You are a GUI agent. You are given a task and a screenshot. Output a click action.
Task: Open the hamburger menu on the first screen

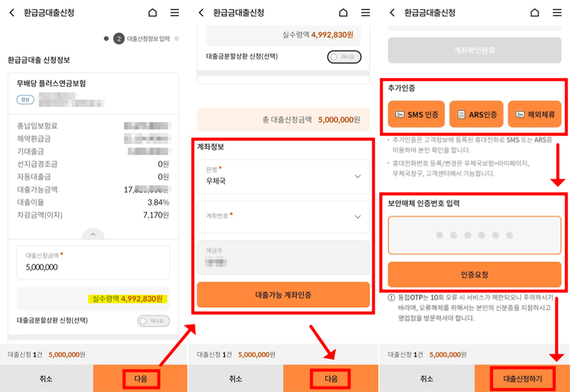click(x=176, y=12)
